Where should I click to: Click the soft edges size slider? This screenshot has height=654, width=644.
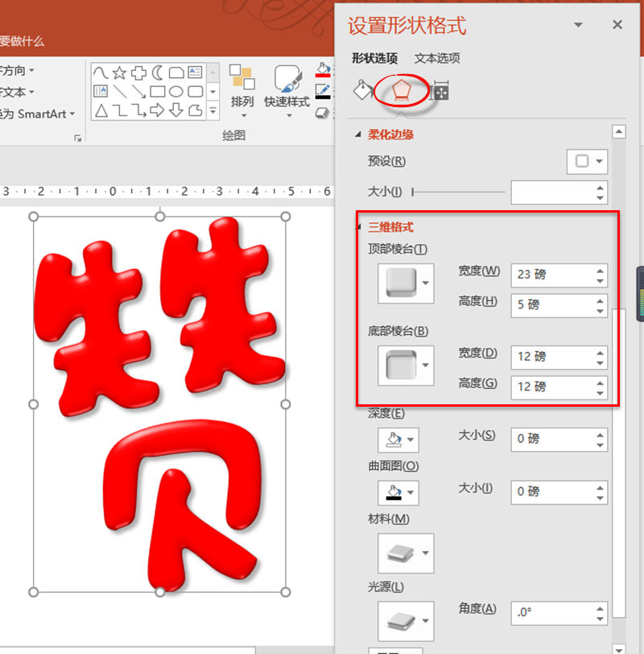(458, 192)
